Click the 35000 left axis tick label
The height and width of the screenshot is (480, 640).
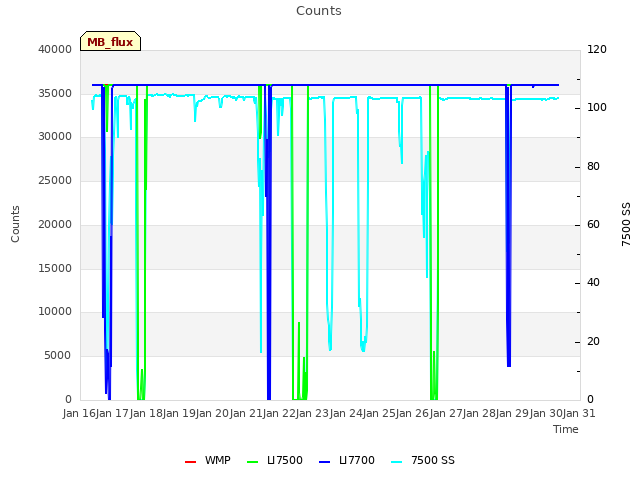pos(55,93)
